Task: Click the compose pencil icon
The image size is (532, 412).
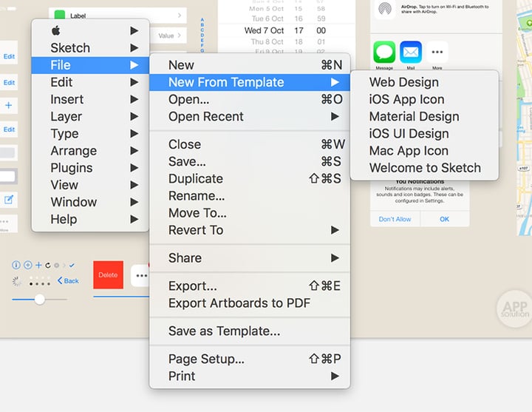Action: tap(9, 200)
